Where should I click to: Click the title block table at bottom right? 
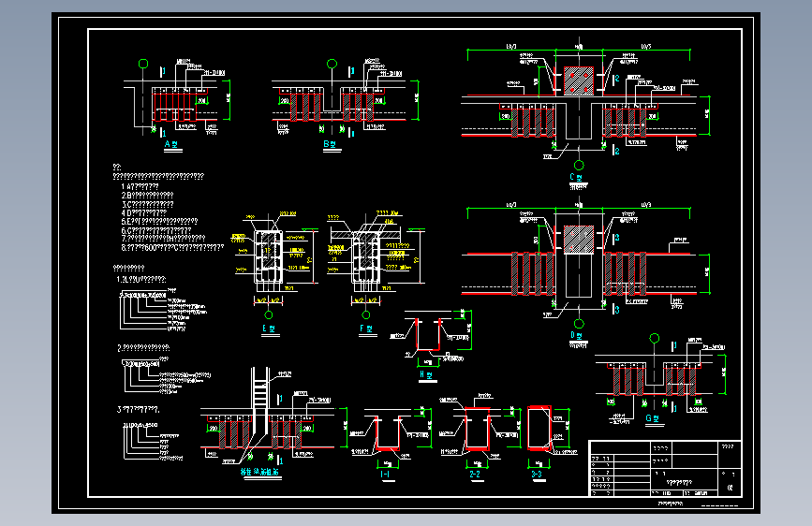click(x=666, y=469)
